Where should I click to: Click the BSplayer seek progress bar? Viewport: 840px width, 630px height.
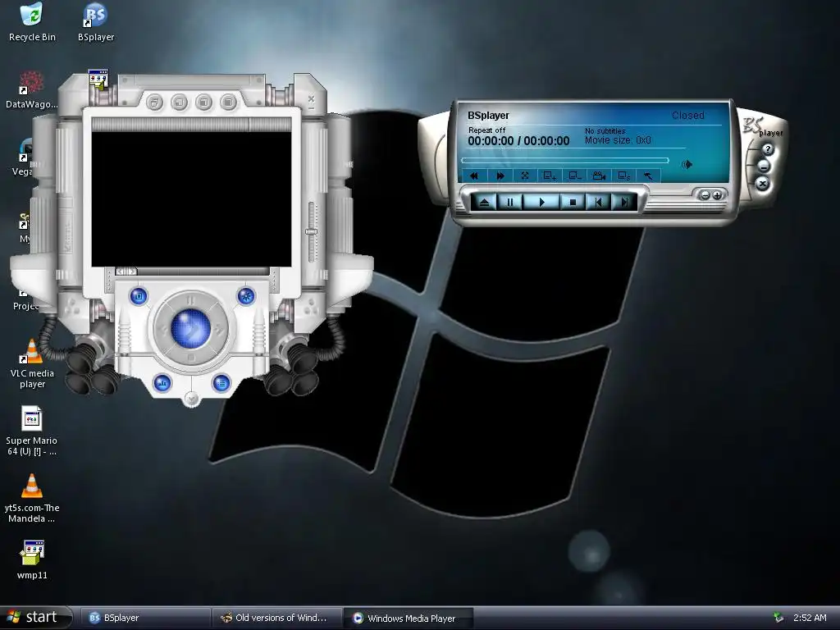(x=565, y=160)
